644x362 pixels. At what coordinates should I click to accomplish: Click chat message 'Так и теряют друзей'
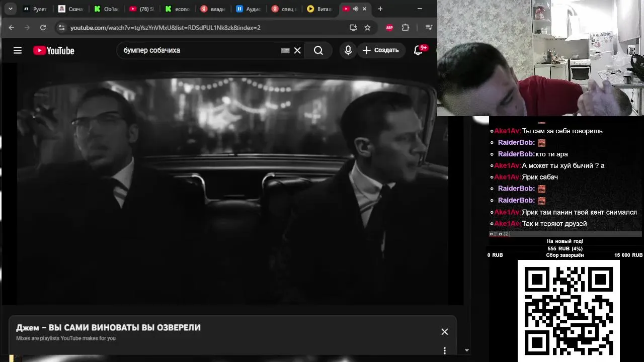pyautogui.click(x=554, y=223)
